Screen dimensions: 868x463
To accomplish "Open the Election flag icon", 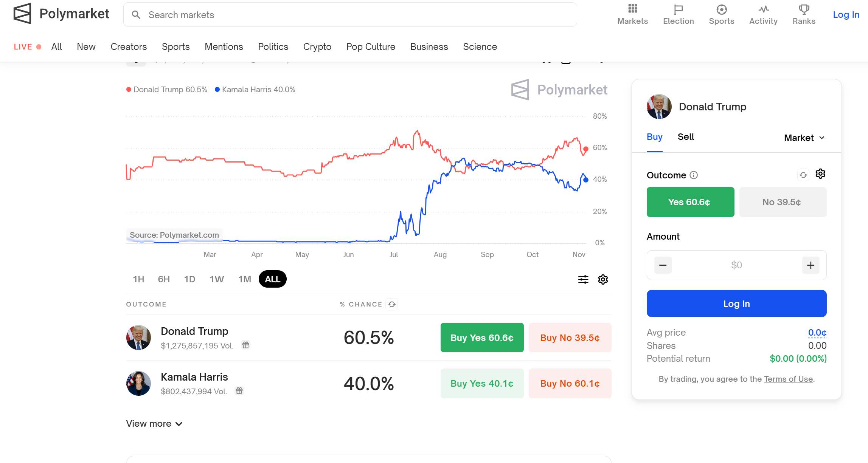I will coord(678,9).
